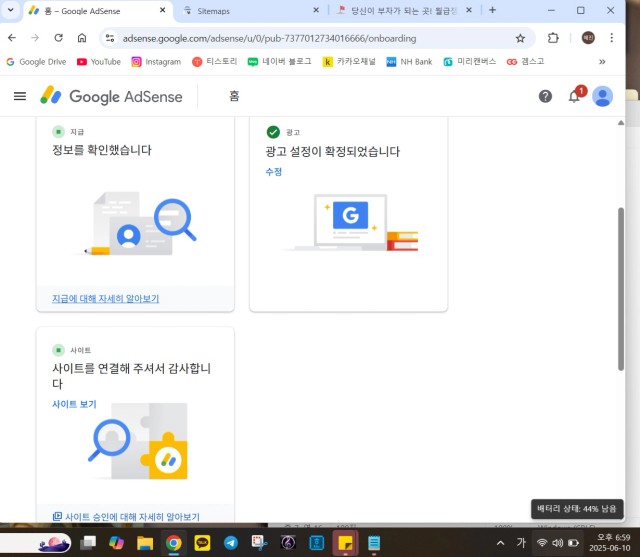Open the AdSense account avatar
The height and width of the screenshot is (557, 640).
coord(602,97)
